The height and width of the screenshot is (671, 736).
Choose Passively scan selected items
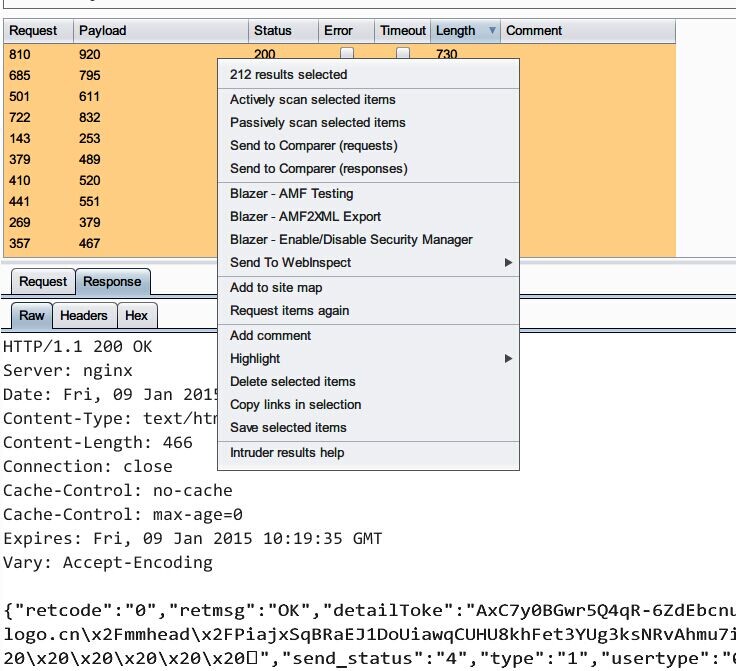(318, 123)
